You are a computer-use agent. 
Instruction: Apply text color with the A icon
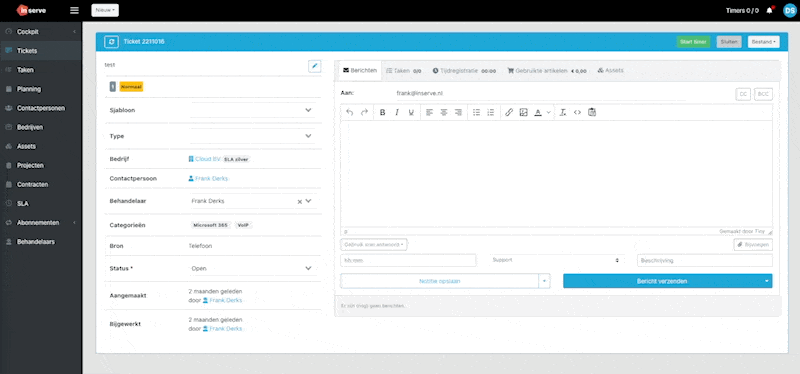click(537, 112)
